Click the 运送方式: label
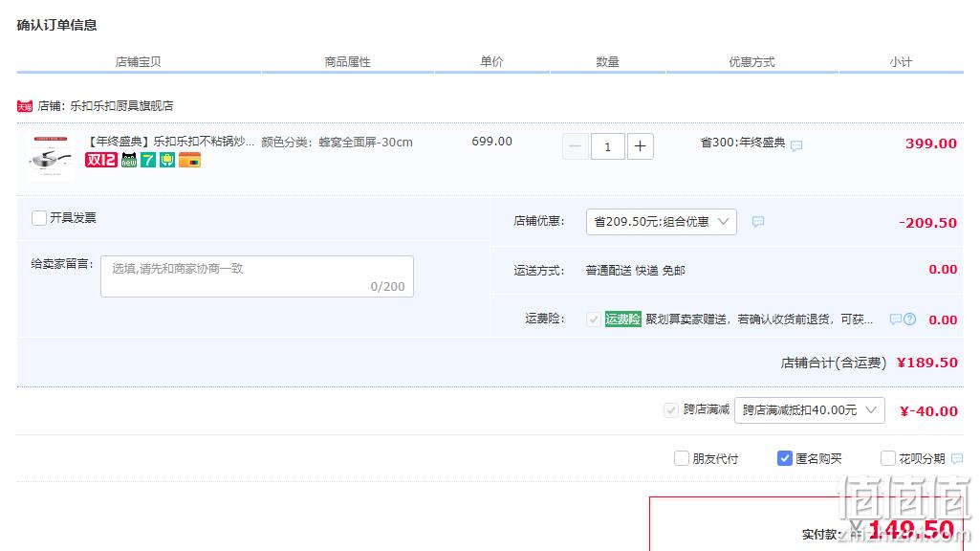Image resolution: width=980 pixels, height=551 pixels. coord(538,270)
